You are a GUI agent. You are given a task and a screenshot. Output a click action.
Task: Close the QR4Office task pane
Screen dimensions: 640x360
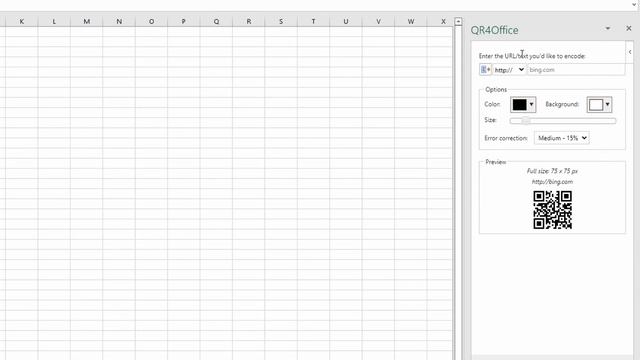[629, 28]
